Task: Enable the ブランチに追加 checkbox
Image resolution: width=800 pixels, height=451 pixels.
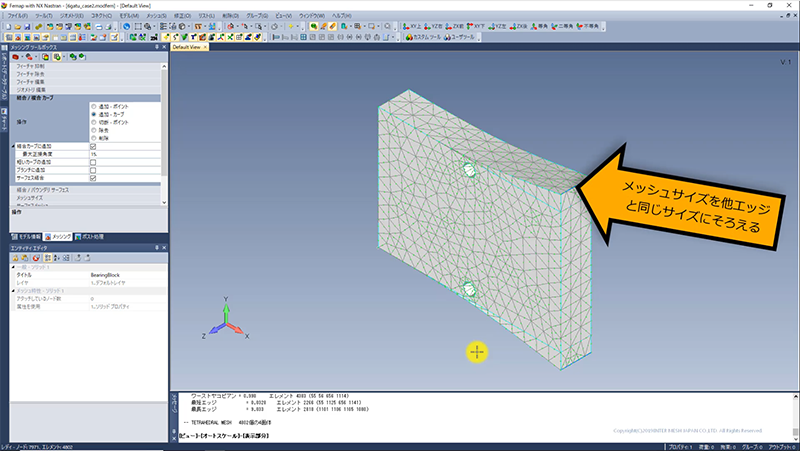Action: [93, 170]
